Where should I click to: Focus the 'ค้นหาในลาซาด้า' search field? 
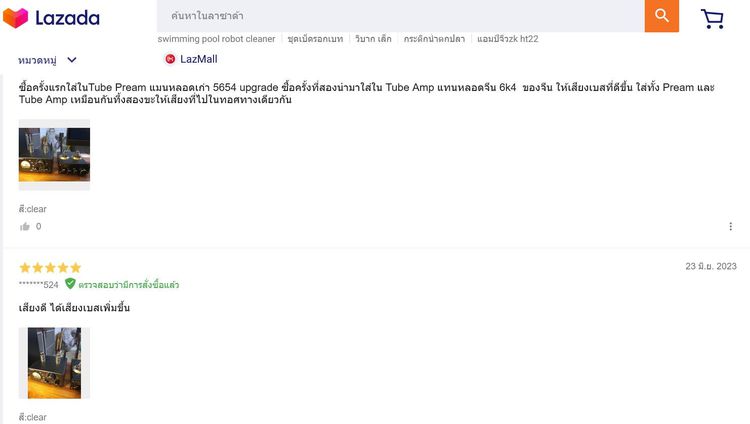(x=400, y=16)
